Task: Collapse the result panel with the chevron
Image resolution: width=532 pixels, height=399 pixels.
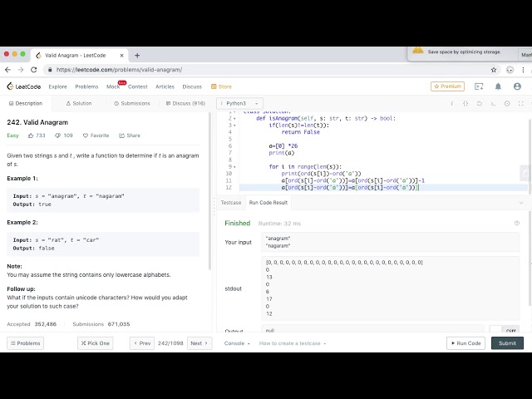Action: click(x=521, y=203)
